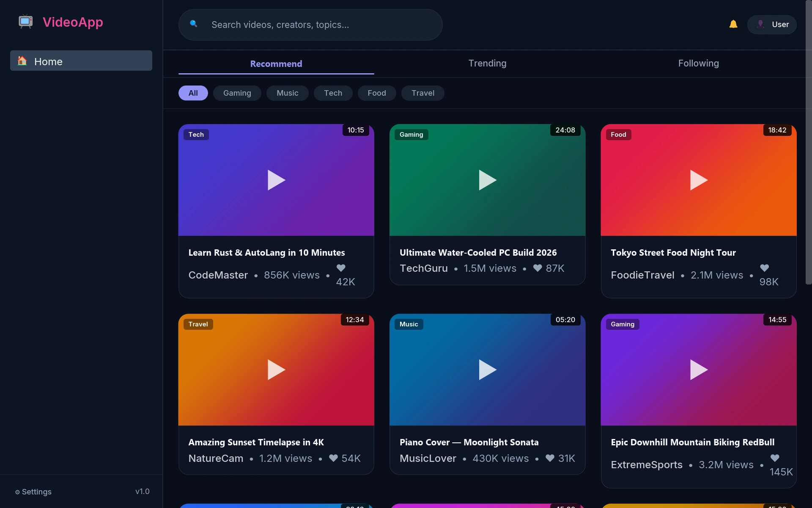Like the Learn Rust video via heart icon
This screenshot has height=508, width=812.
341,268
